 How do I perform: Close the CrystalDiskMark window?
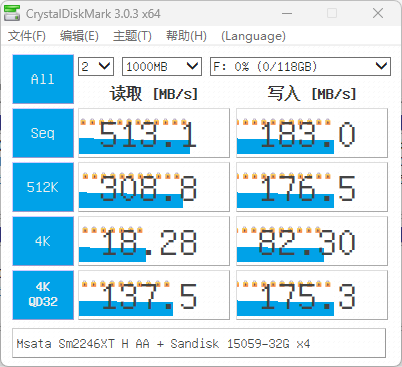pos(378,14)
